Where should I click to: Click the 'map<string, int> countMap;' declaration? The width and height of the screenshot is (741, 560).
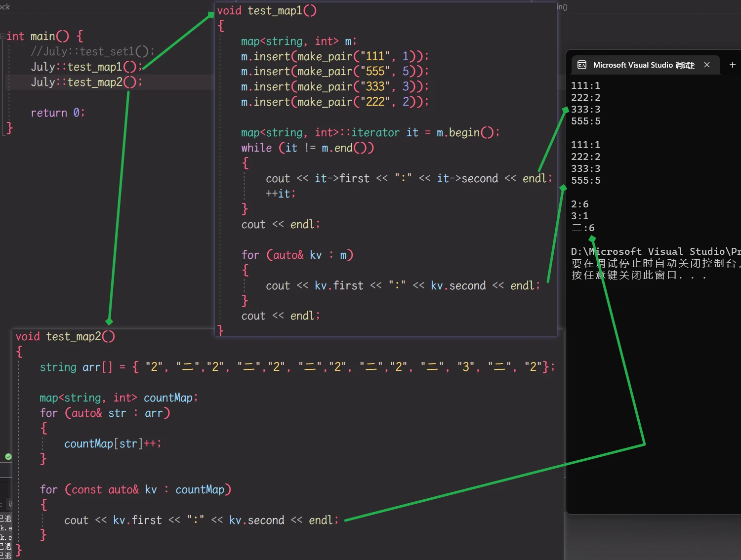pyautogui.click(x=119, y=398)
